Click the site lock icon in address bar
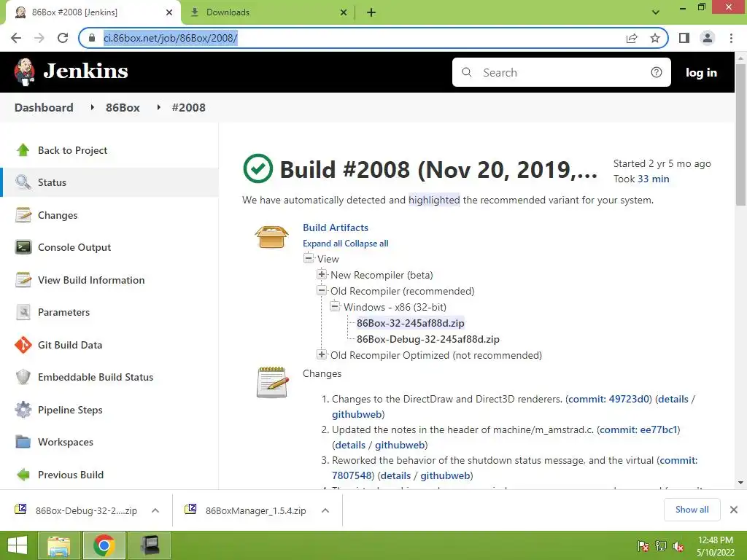The height and width of the screenshot is (560, 747). point(92,38)
